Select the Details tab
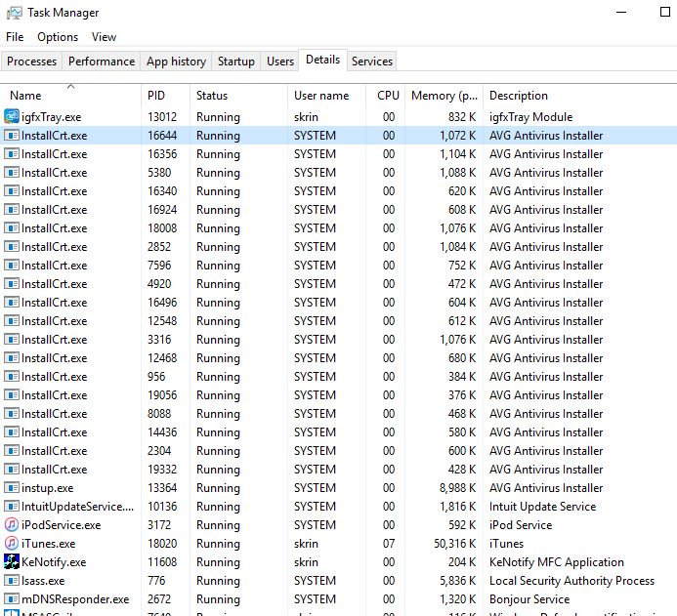Image resolution: width=677 pixels, height=616 pixels. pyautogui.click(x=322, y=60)
